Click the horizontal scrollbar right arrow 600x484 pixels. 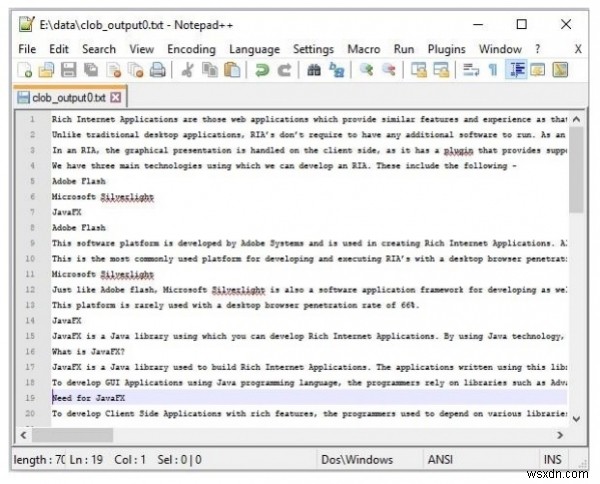pos(560,435)
